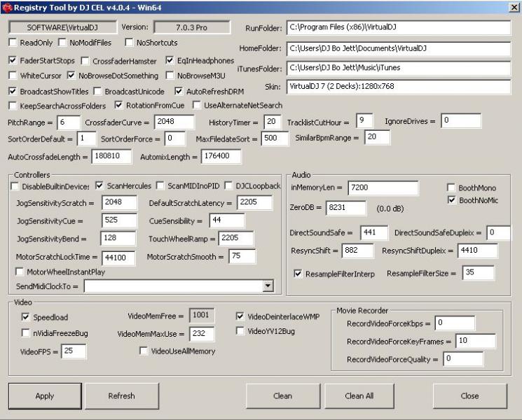Enable nVidiaFreezeBug checkbox
Viewport: 522px width, 420px height.
(25, 333)
